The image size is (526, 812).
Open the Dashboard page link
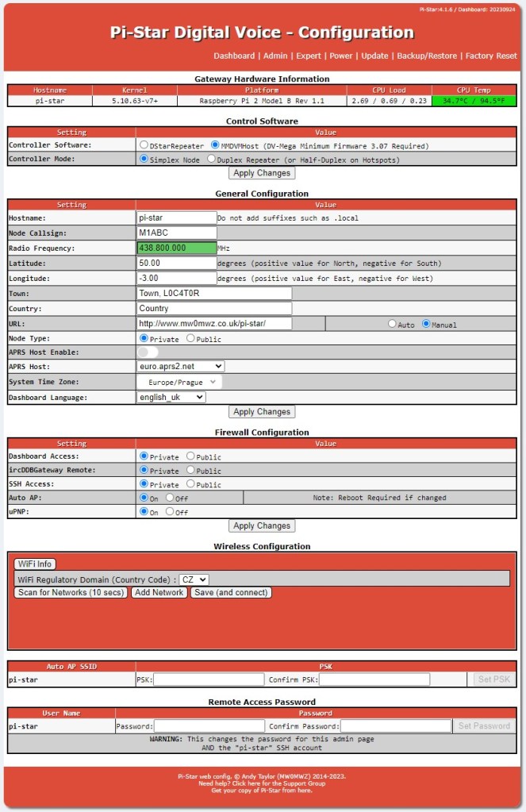point(234,56)
